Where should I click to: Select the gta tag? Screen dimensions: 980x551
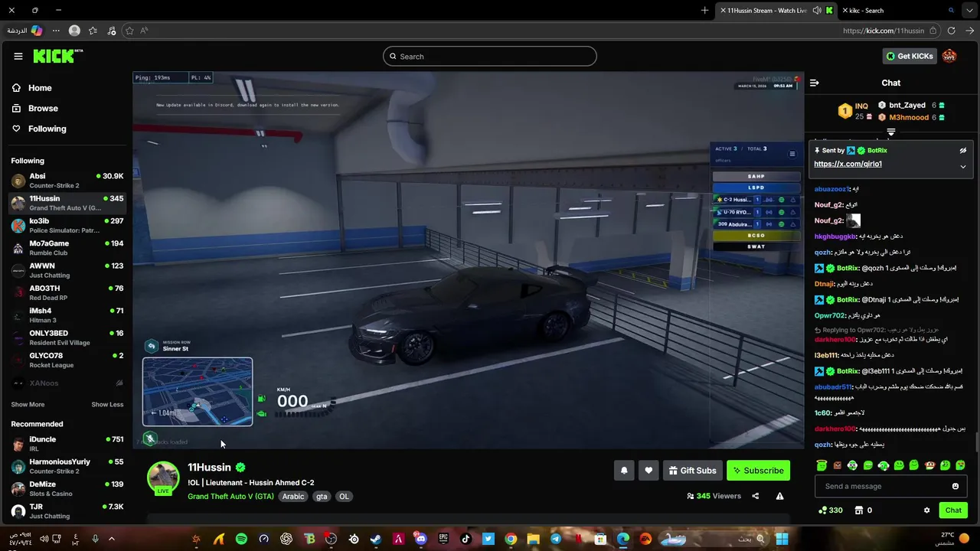coord(322,497)
